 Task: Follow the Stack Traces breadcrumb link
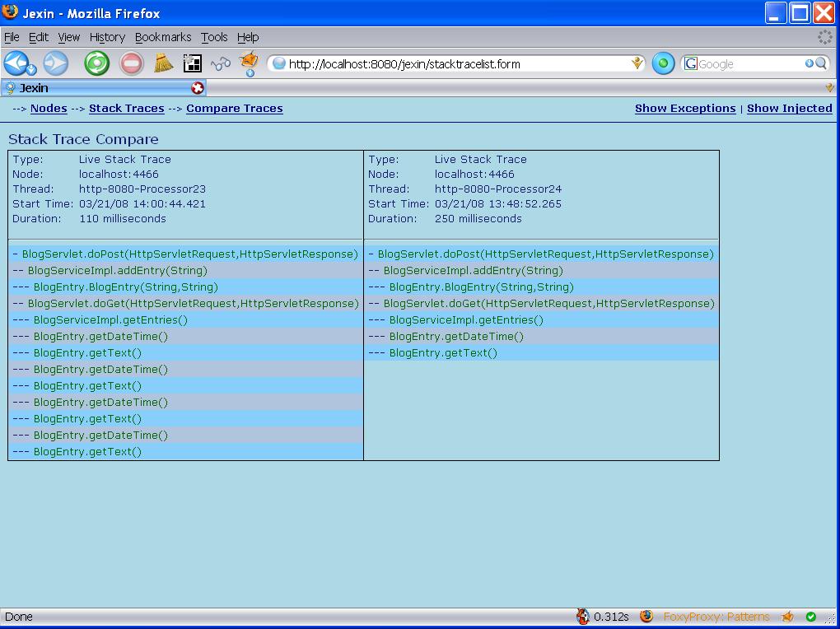pos(127,108)
